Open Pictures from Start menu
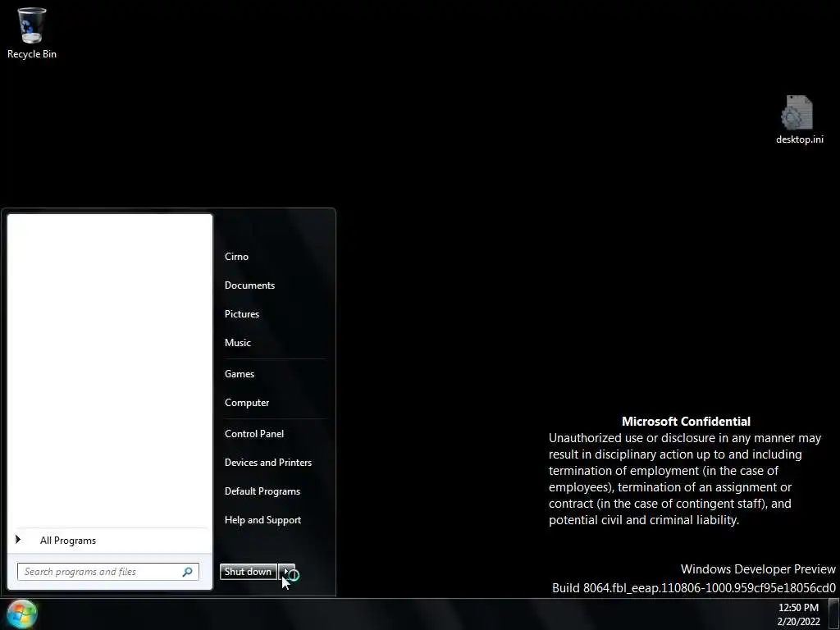The width and height of the screenshot is (840, 630). pyautogui.click(x=242, y=314)
